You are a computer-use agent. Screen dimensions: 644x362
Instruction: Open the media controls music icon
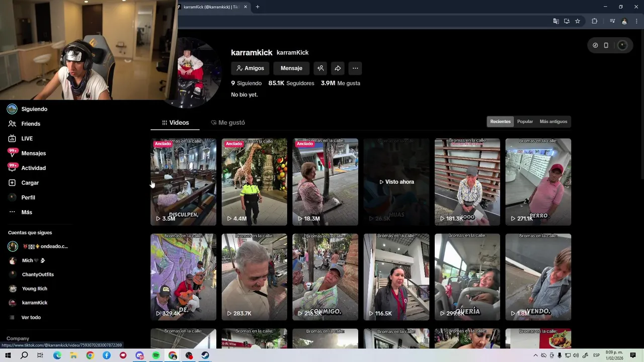[612, 21]
